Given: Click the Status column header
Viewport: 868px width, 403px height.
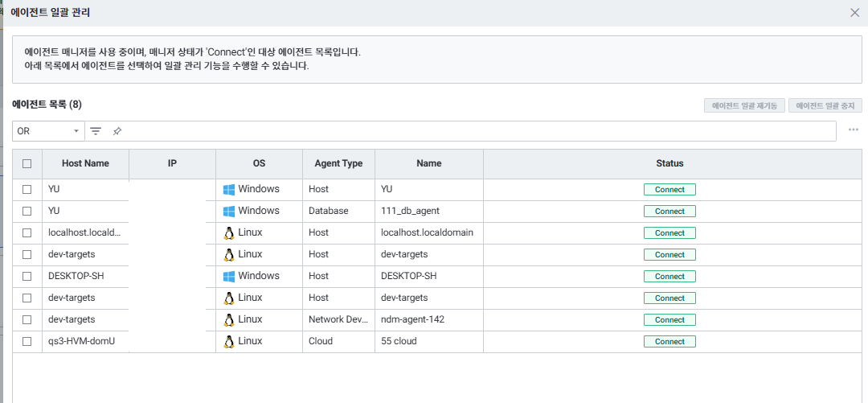Looking at the screenshot, I should click(x=669, y=163).
